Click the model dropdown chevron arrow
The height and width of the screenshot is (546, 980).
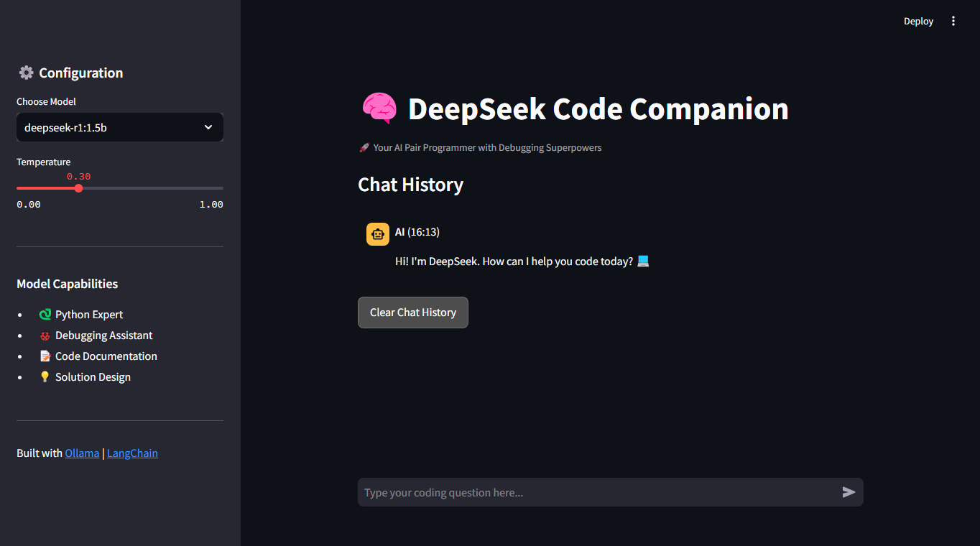[208, 127]
